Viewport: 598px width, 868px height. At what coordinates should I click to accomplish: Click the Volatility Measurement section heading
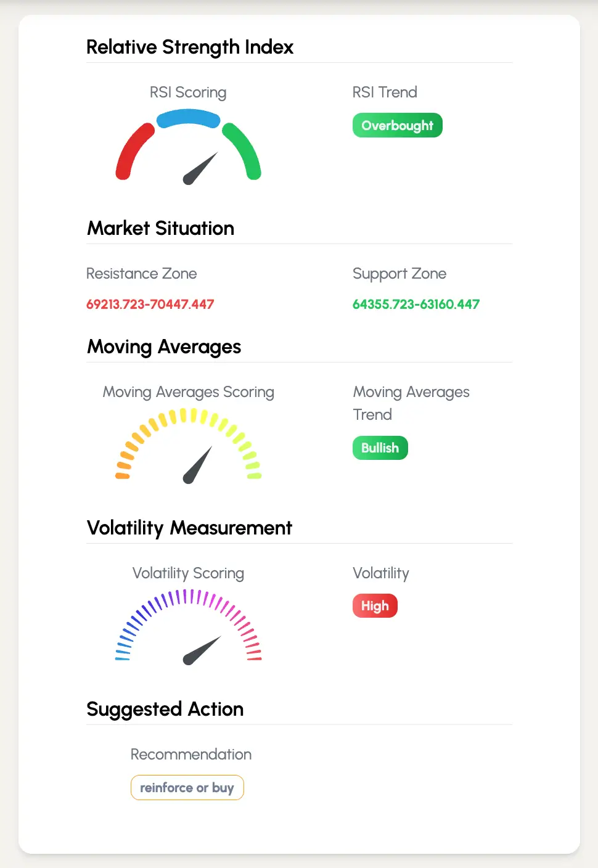pos(189,528)
